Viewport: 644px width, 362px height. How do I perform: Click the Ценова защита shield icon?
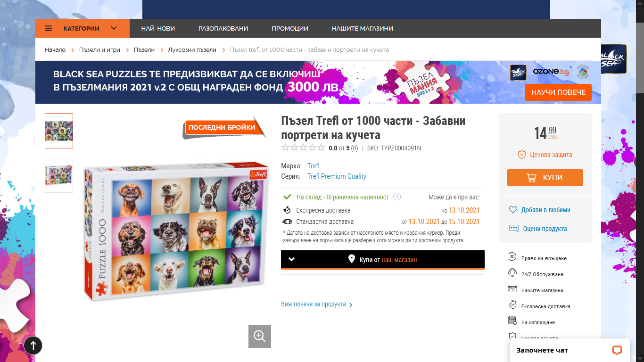tap(521, 155)
